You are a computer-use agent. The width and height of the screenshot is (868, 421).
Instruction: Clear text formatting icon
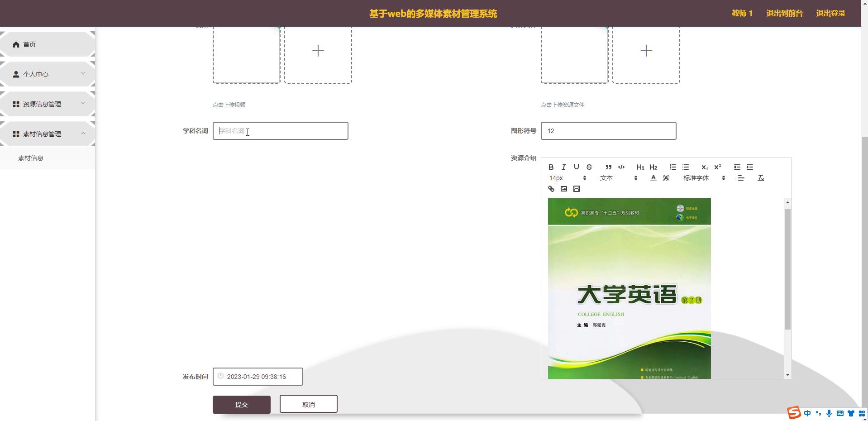point(761,178)
